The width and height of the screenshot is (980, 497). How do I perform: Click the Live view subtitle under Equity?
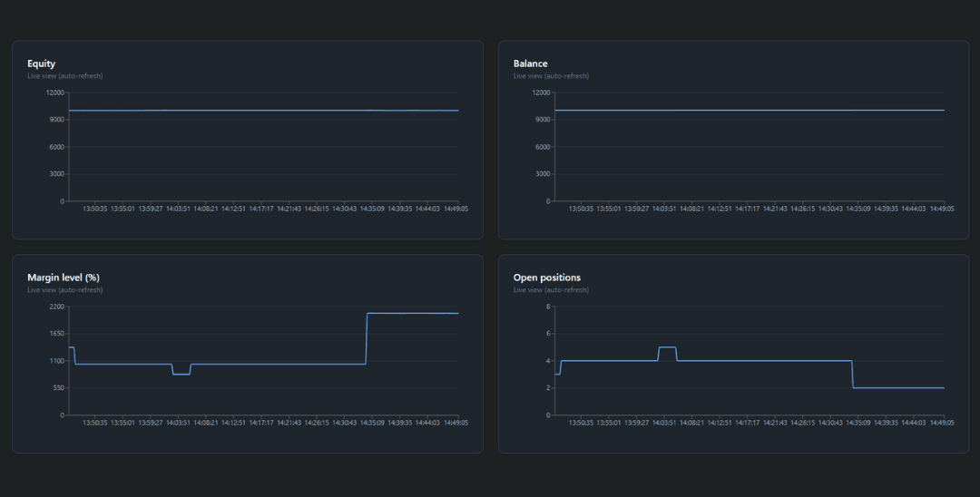[64, 76]
